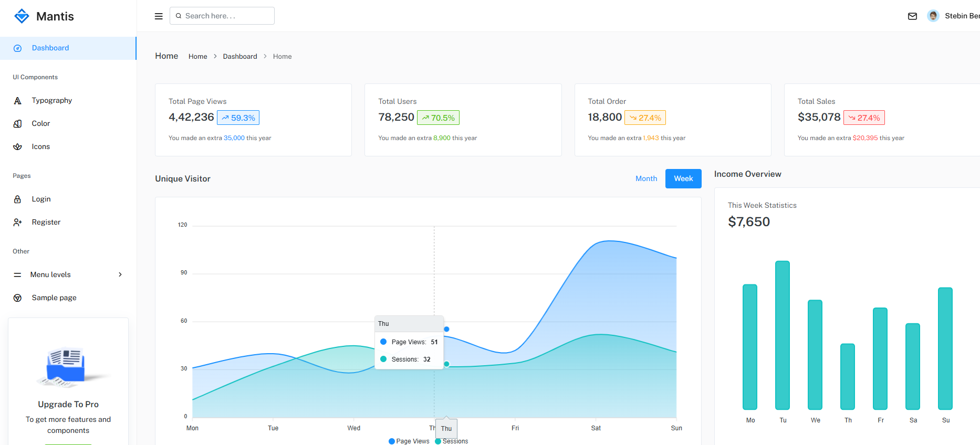980x445 pixels.
Task: Click the Color palette sidebar icon
Action: point(18,124)
